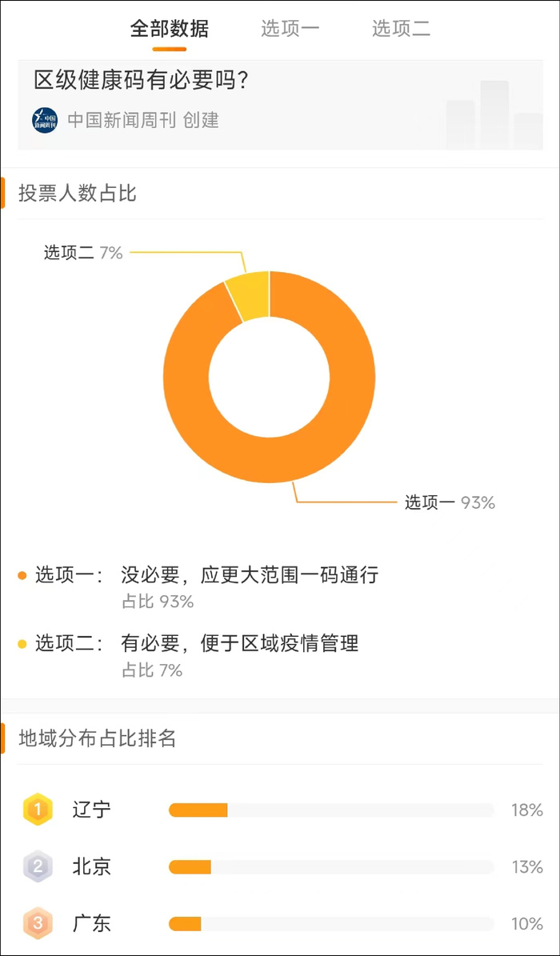Switch to the 全部数据 tab
Viewport: 560px width, 956px height.
tap(170, 30)
